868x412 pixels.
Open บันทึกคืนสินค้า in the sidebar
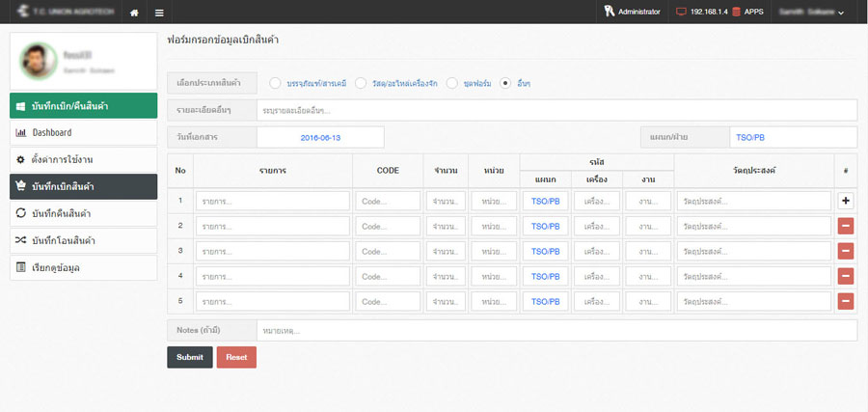click(x=83, y=213)
